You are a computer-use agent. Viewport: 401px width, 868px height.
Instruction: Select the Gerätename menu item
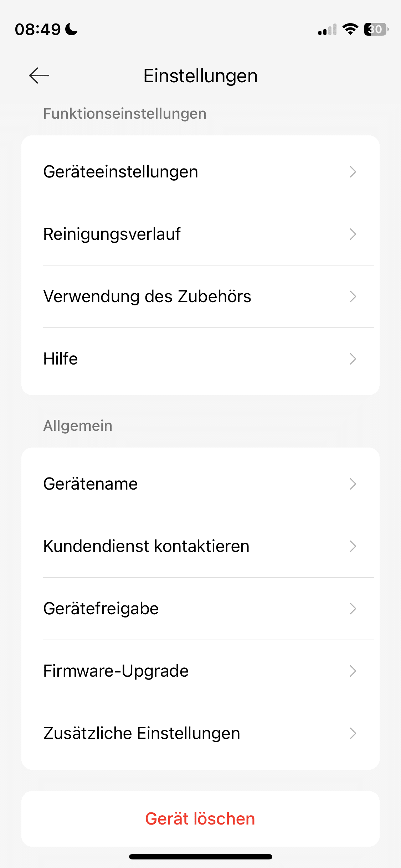(x=91, y=484)
